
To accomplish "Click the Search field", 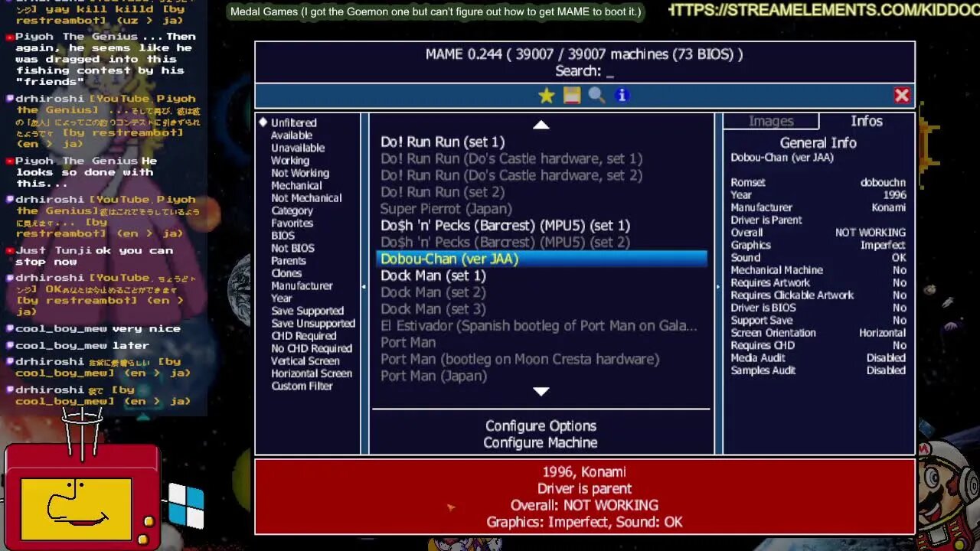I will point(584,71).
